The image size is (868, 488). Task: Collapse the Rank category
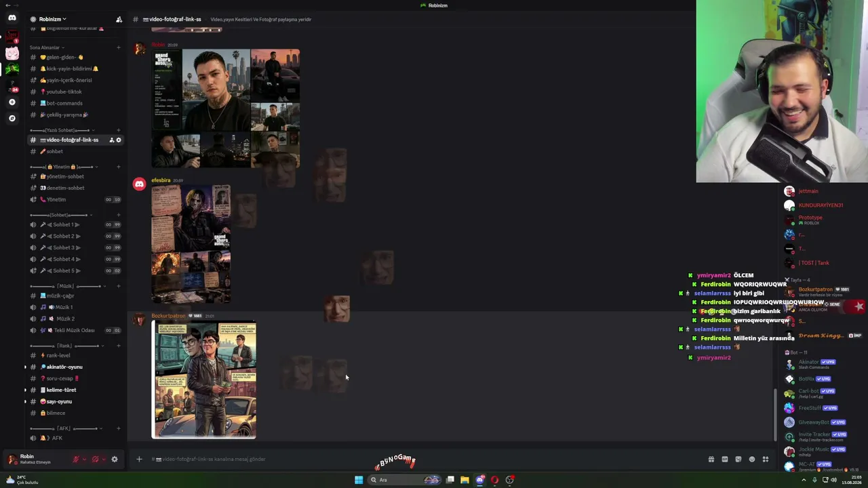(x=66, y=346)
